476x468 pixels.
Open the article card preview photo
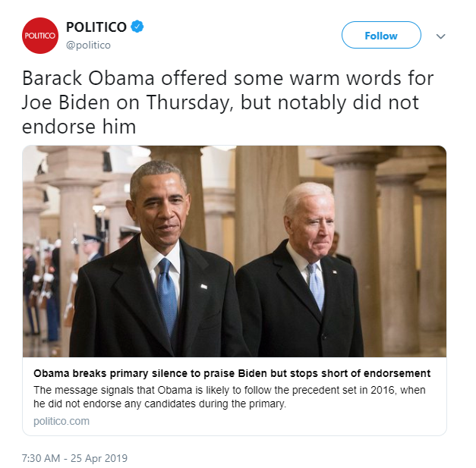click(235, 251)
